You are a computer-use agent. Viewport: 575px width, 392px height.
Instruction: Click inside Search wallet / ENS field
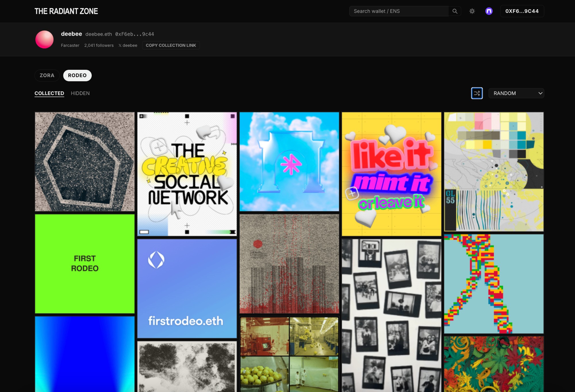(398, 11)
